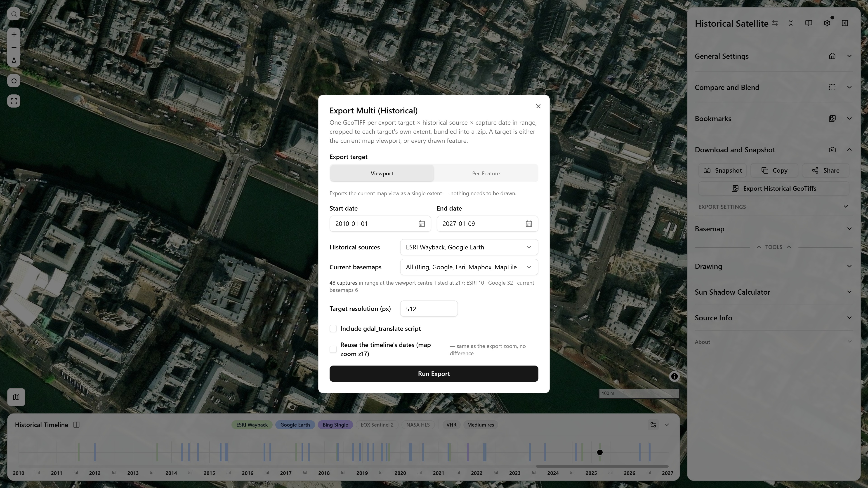The image size is (868, 488).
Task: Click Export Historical GeoTiffs button
Action: tap(774, 189)
